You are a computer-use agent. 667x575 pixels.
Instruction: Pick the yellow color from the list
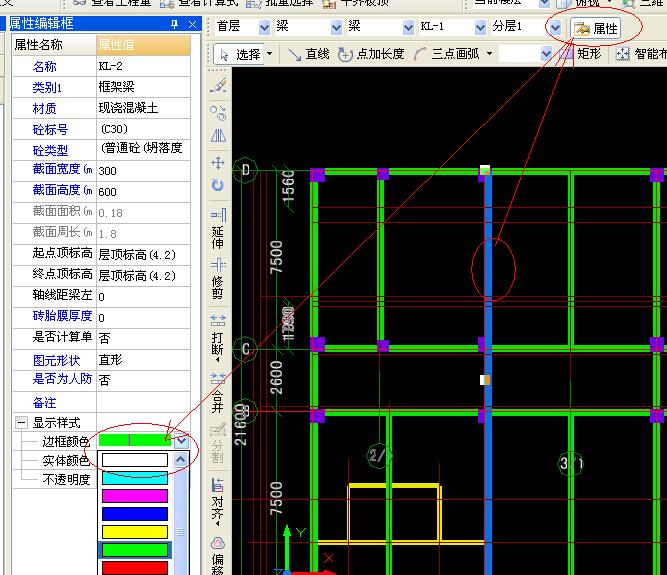point(135,531)
